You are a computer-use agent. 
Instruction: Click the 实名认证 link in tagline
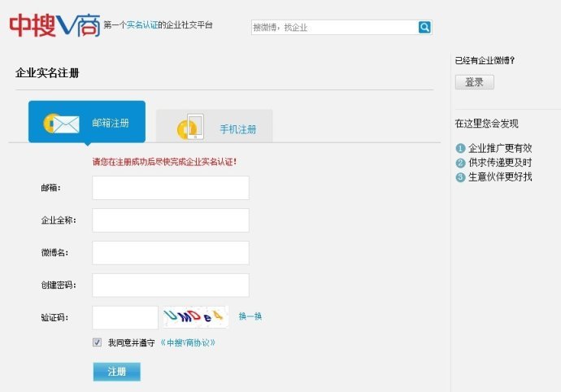pos(142,24)
